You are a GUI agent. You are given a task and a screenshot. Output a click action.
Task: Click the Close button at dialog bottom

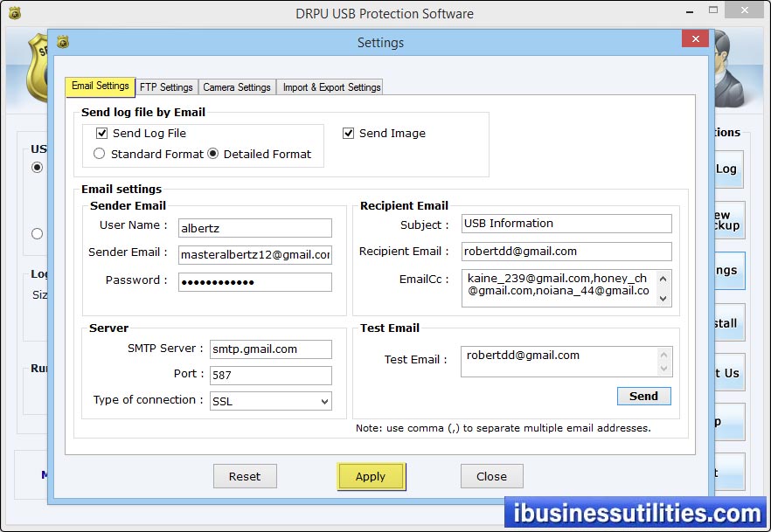pyautogui.click(x=491, y=476)
